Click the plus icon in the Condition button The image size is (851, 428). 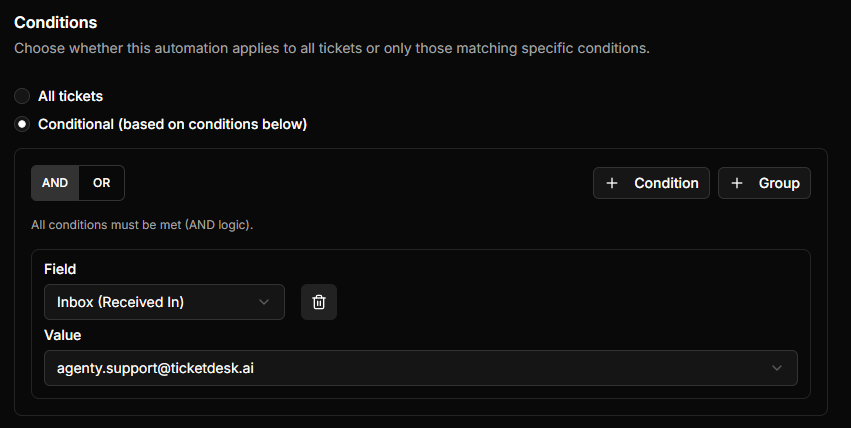(x=612, y=183)
